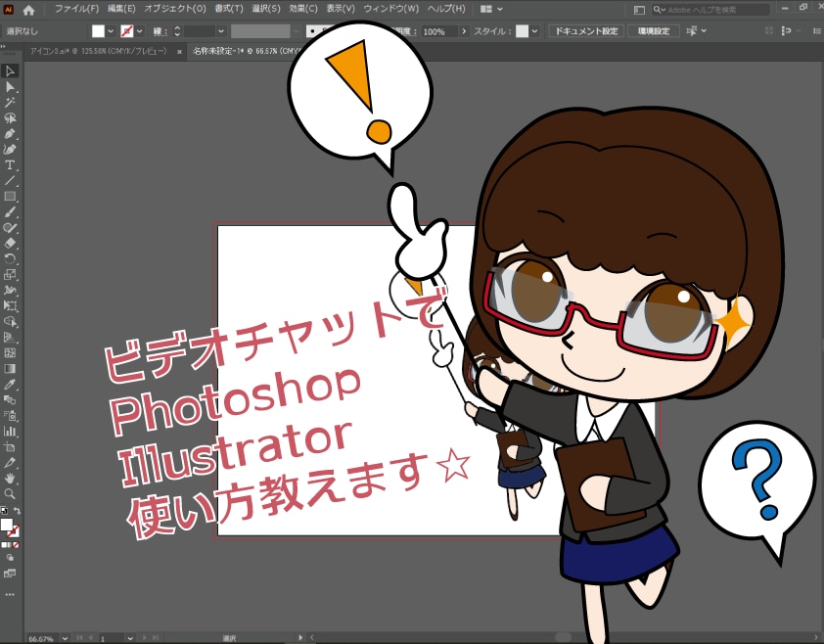The image size is (824, 644).
Task: Select the Magic Wand tool
Action: click(x=10, y=103)
